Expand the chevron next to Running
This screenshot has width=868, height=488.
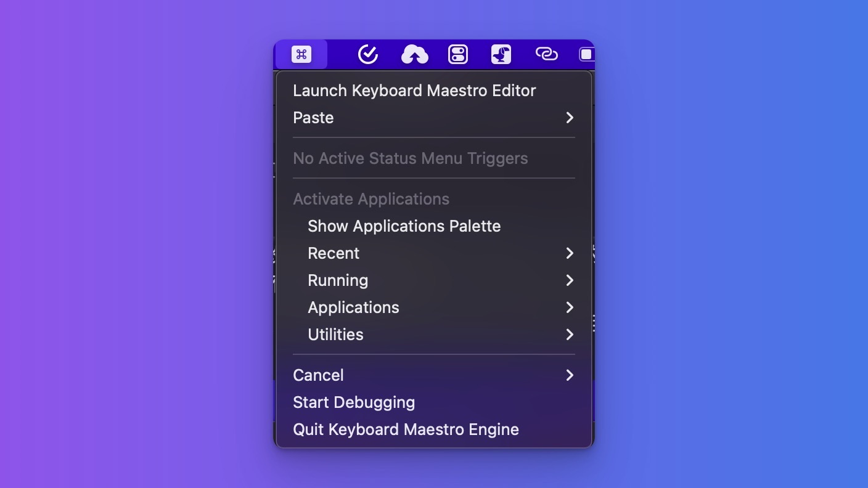point(570,280)
